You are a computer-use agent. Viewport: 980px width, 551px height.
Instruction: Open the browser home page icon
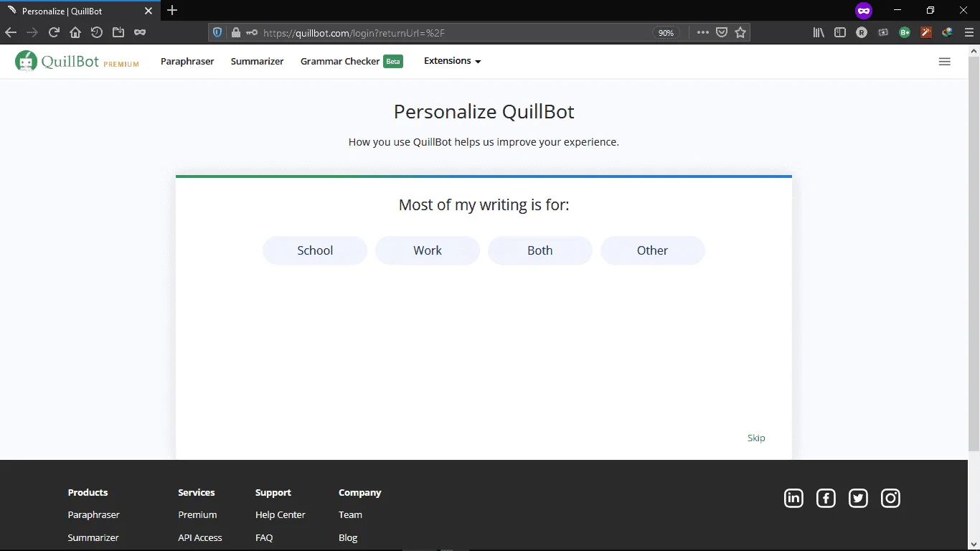[x=75, y=32]
